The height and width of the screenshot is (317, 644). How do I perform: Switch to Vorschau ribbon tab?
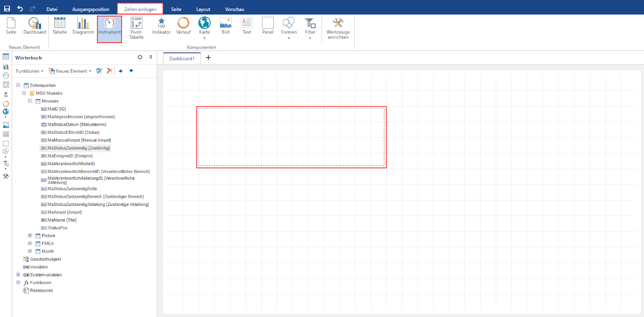click(x=235, y=9)
